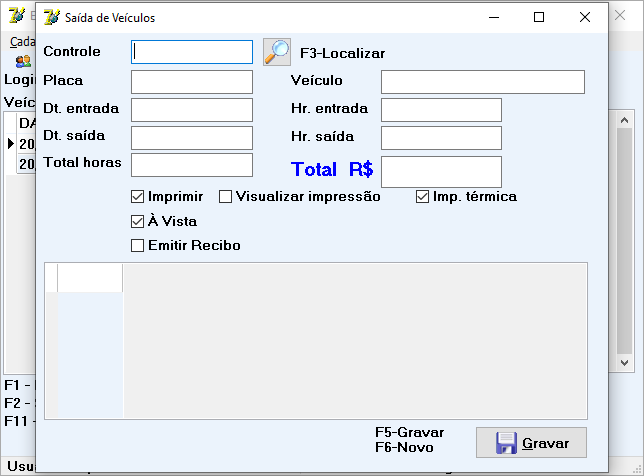Minimize the Saída de Veículos window
644x476 pixels.
[x=494, y=17]
